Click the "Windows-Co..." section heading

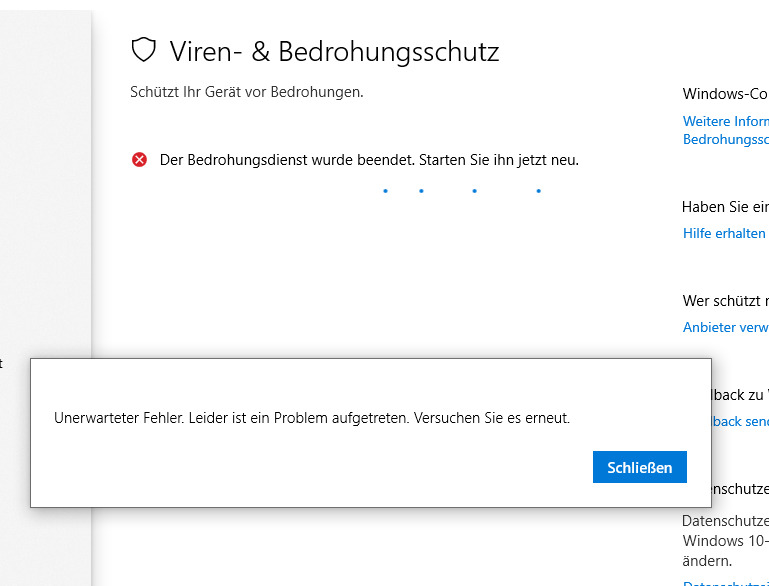coord(725,94)
